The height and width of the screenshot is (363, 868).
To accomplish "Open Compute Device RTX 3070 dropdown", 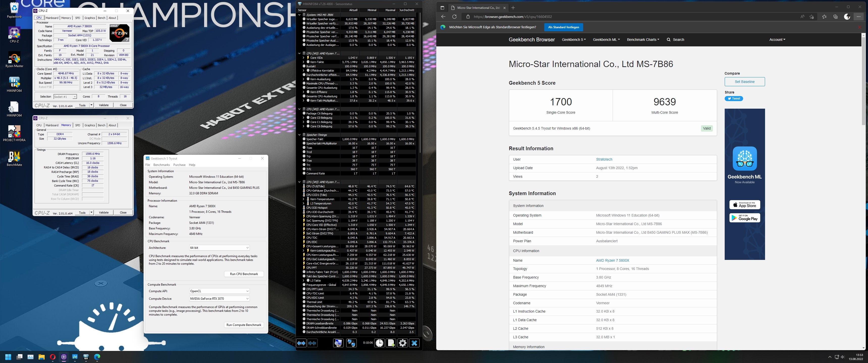I will point(219,299).
